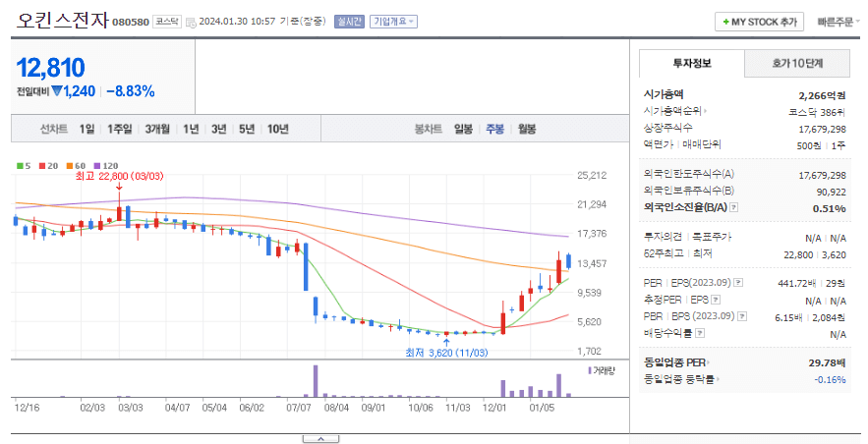
Task: Click the MY STOCK 추가 button
Action: pos(759,23)
